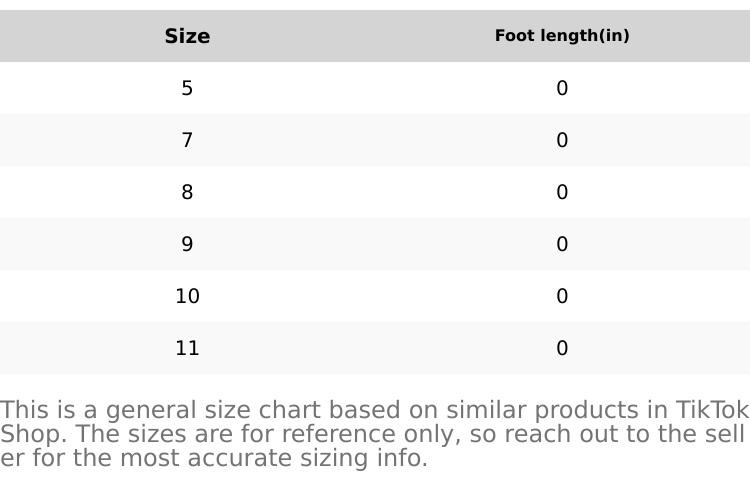Screen dimensions: 750x494
Task: Click the Size column header
Action: [x=187, y=36]
